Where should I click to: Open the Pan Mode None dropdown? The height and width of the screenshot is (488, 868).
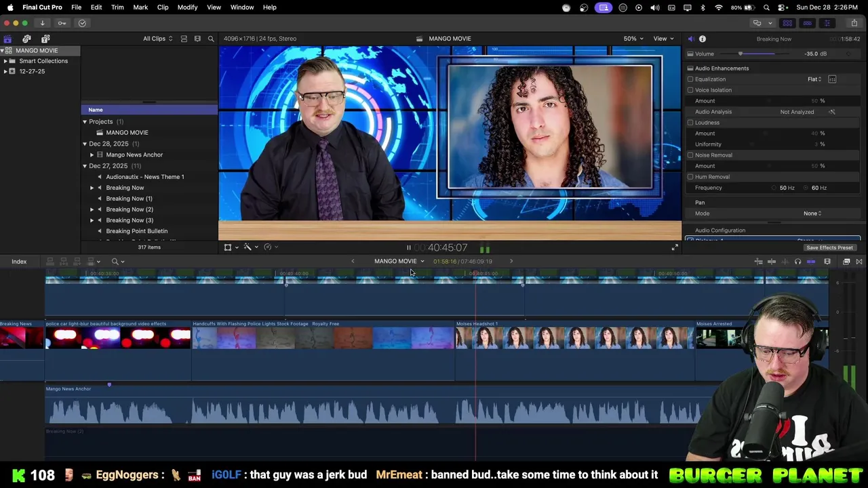[812, 213]
